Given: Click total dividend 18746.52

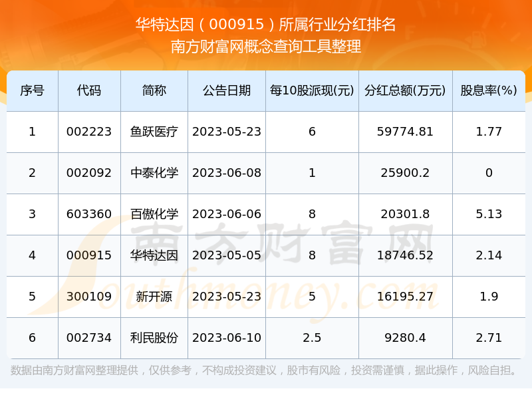Looking at the screenshot, I should point(405,255).
